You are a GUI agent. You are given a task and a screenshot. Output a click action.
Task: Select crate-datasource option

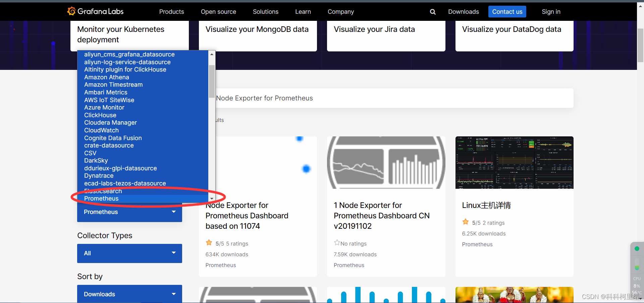point(143,145)
